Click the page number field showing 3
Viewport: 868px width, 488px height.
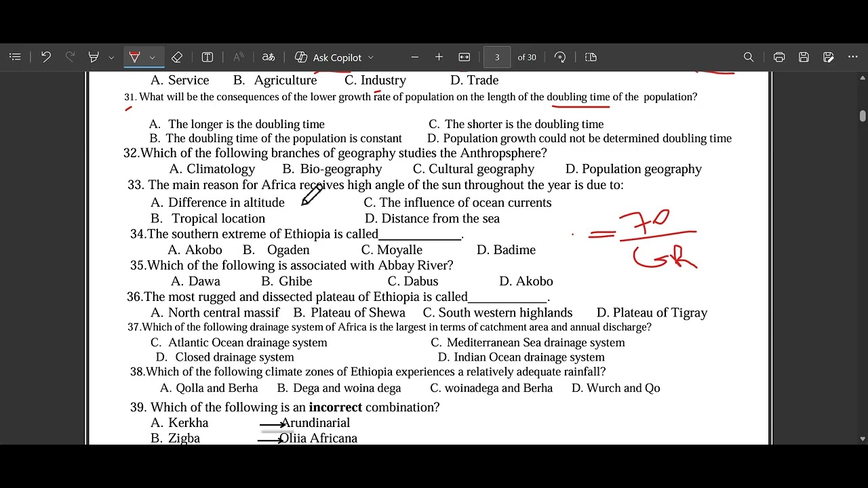tap(497, 58)
